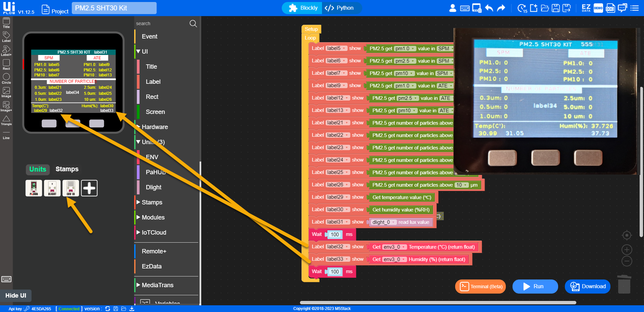The image size is (644, 312).
Task: Open the ENV category in Units
Action: tap(152, 157)
